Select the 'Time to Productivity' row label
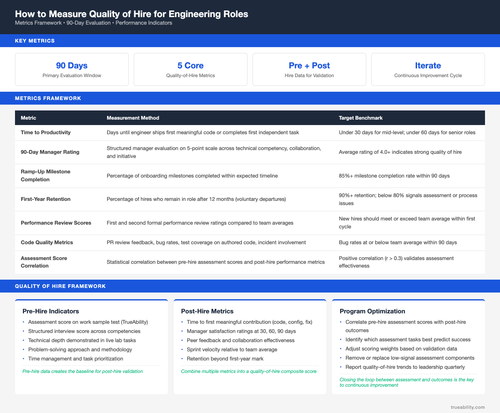500x413 pixels. pyautogui.click(x=46, y=132)
